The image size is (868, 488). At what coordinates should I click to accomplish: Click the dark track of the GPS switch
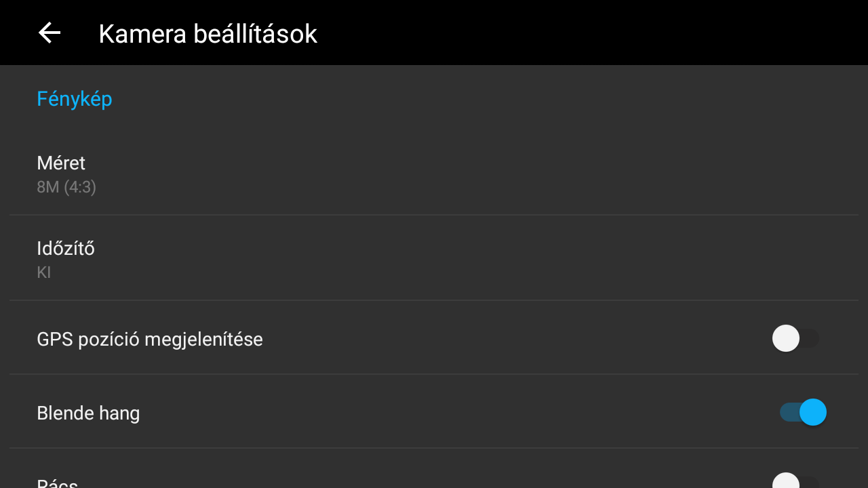pos(811,338)
